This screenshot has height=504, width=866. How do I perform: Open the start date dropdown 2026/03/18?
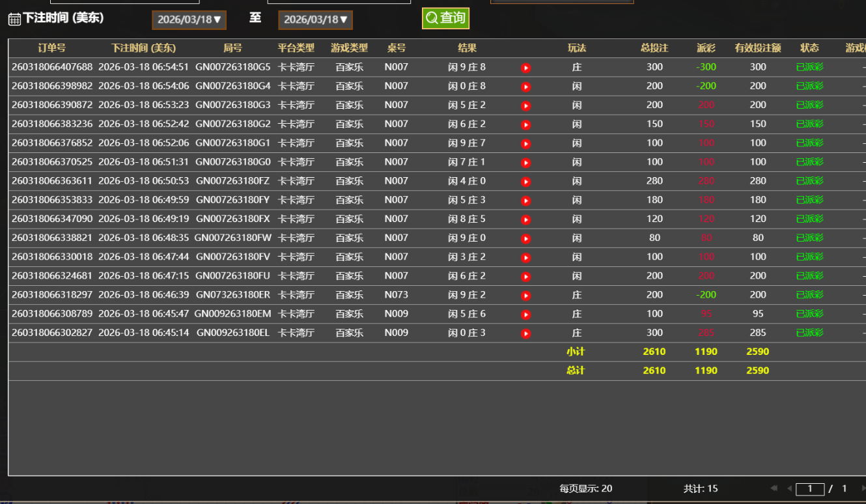pos(189,20)
